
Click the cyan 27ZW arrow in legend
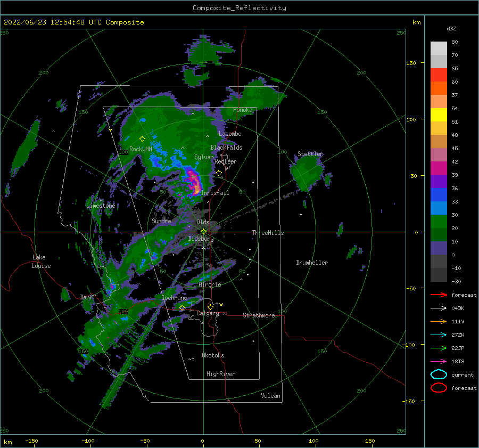click(x=439, y=335)
